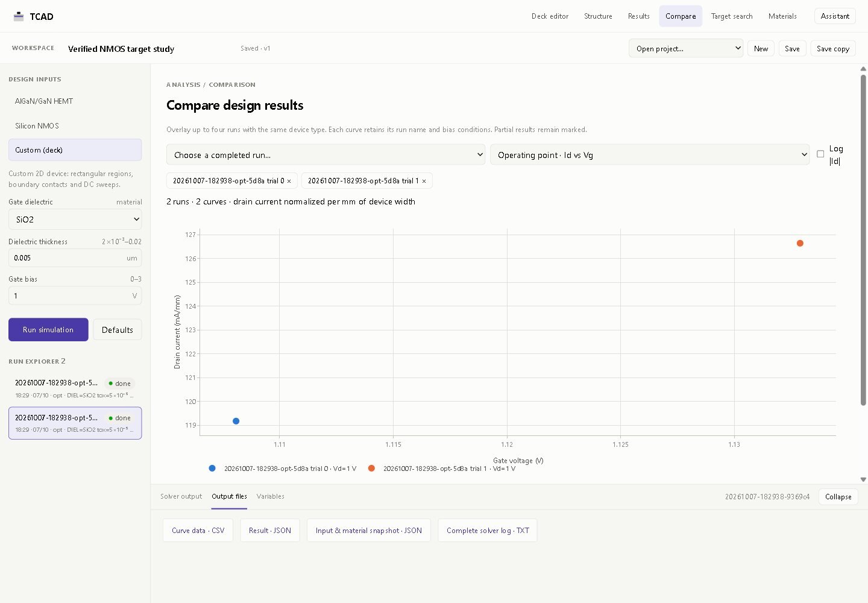The image size is (868, 603).
Task: Go to the Results tab
Action: click(x=639, y=16)
